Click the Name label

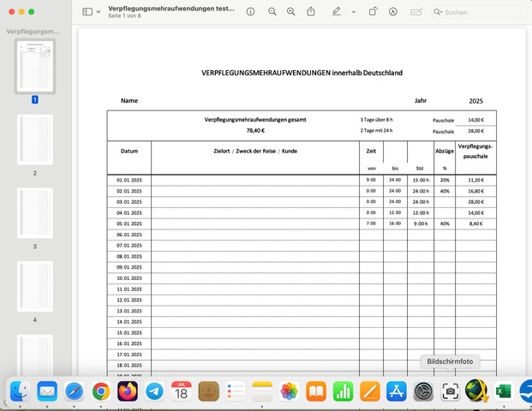tap(129, 101)
